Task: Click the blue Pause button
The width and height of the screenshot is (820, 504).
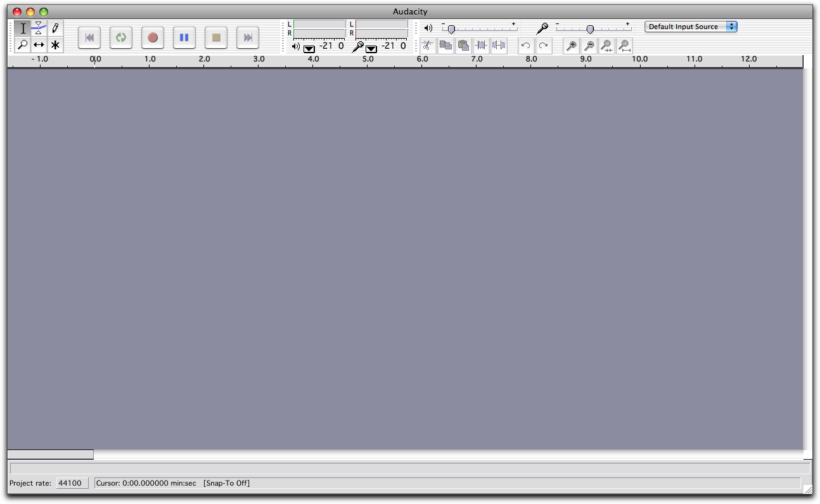Action: 184,38
